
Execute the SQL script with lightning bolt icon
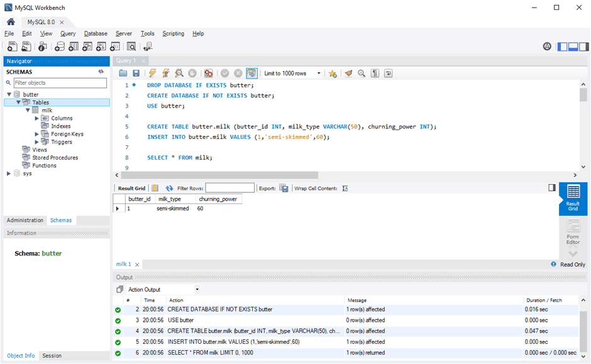click(152, 73)
